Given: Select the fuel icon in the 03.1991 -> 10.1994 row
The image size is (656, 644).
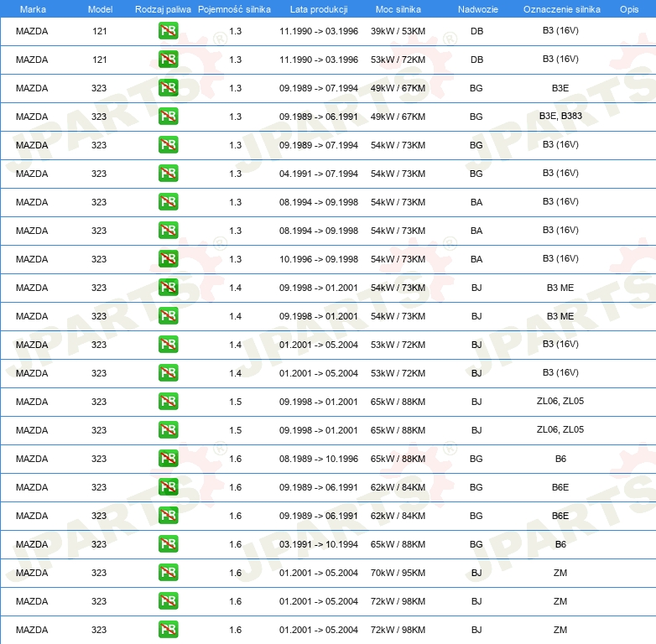Looking at the screenshot, I should point(168,544).
